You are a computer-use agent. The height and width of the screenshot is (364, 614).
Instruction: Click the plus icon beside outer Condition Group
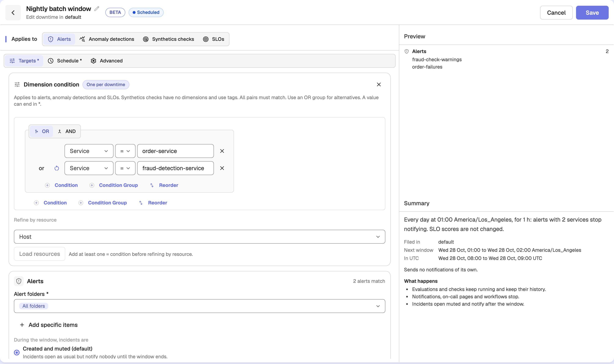(81, 203)
